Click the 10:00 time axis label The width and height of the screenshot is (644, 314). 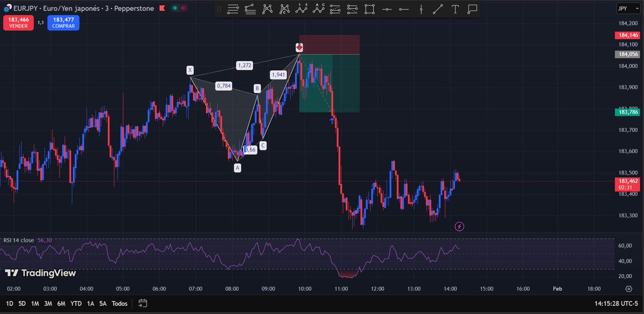click(x=304, y=288)
